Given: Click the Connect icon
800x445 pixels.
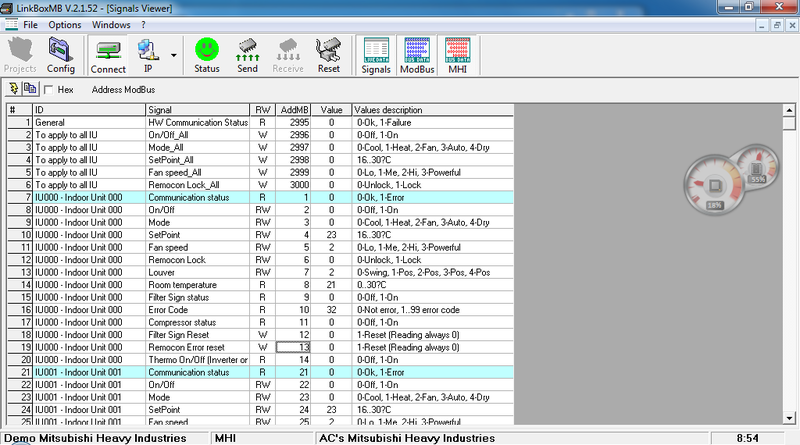Looking at the screenshot, I should (108, 54).
